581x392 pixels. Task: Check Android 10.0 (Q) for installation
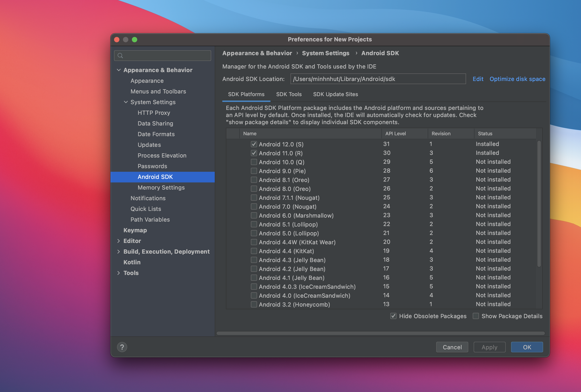coord(254,162)
